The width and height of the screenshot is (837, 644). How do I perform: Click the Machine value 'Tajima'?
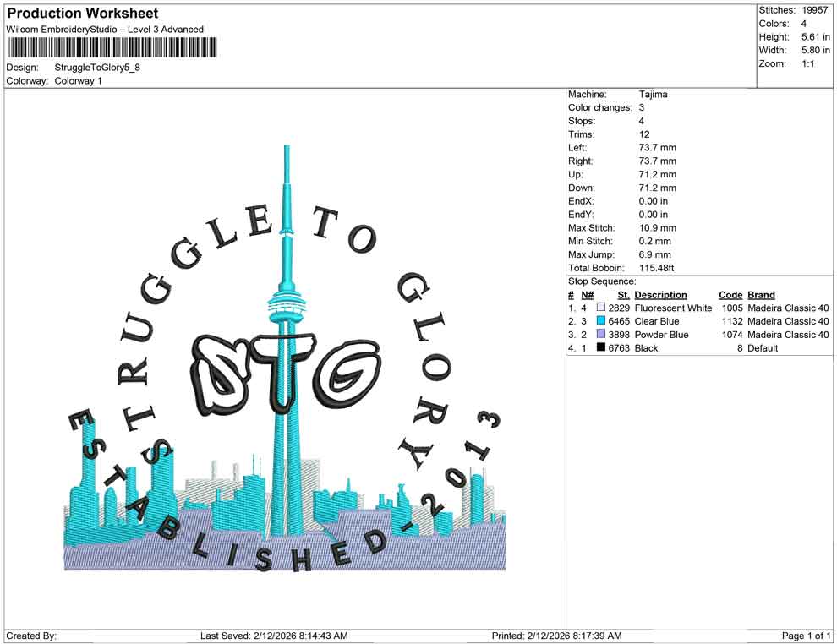point(653,95)
